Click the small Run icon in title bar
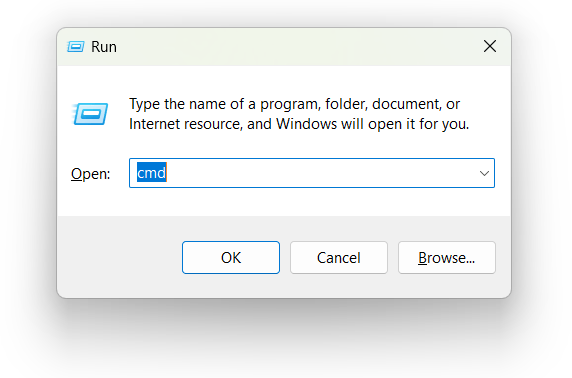This screenshot has width=572, height=378. (x=76, y=47)
